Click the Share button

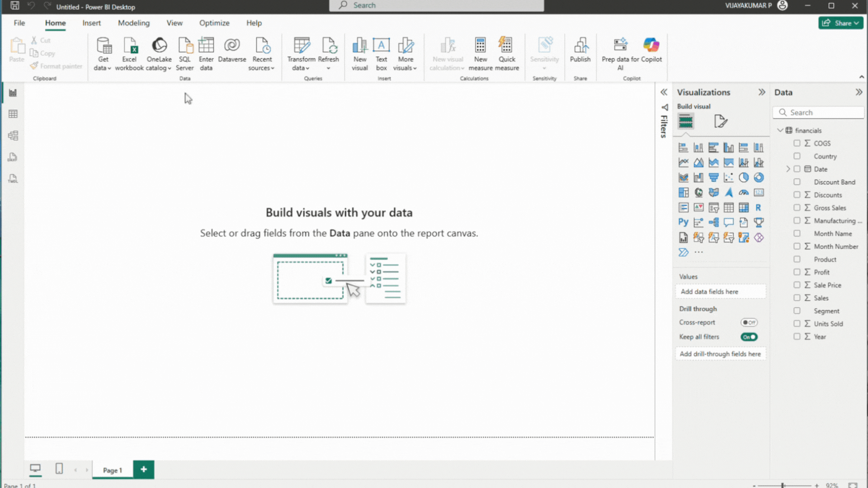point(840,23)
